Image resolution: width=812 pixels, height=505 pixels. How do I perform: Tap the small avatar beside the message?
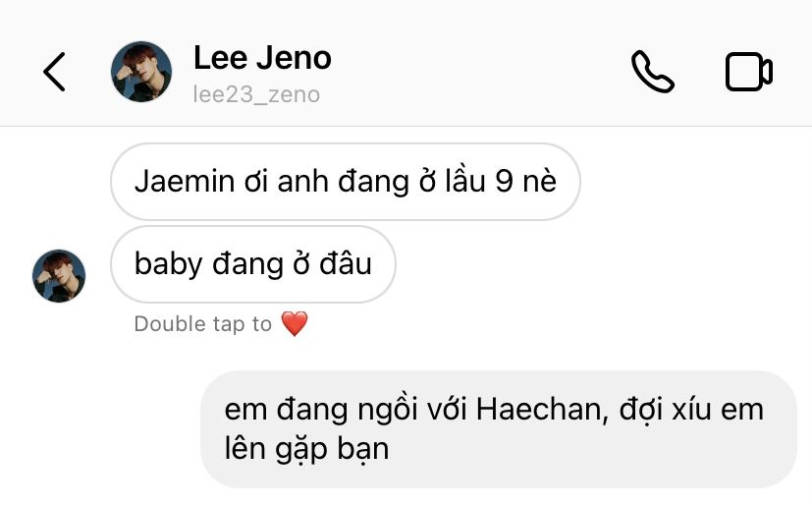(59, 276)
